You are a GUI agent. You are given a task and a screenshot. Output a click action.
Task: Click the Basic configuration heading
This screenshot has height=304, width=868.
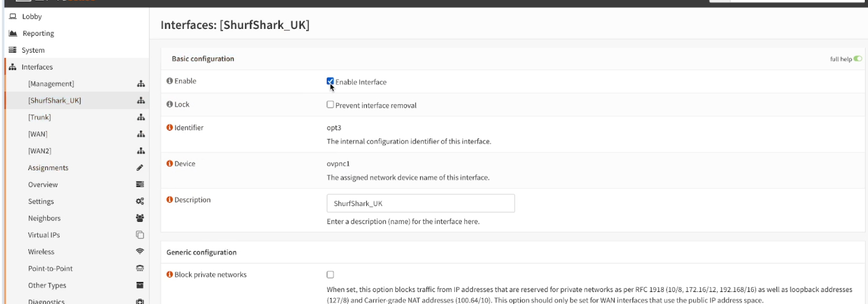coord(203,58)
